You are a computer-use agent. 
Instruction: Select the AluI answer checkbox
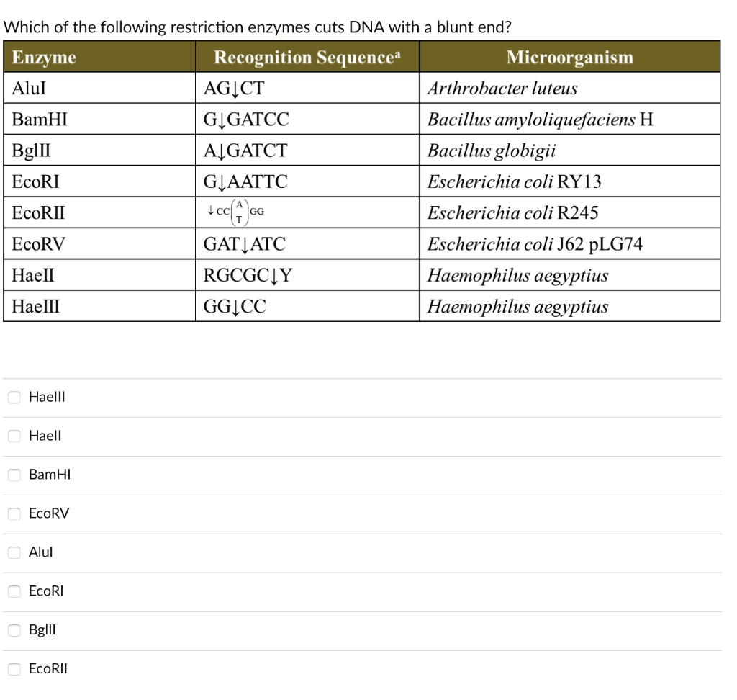click(x=13, y=552)
